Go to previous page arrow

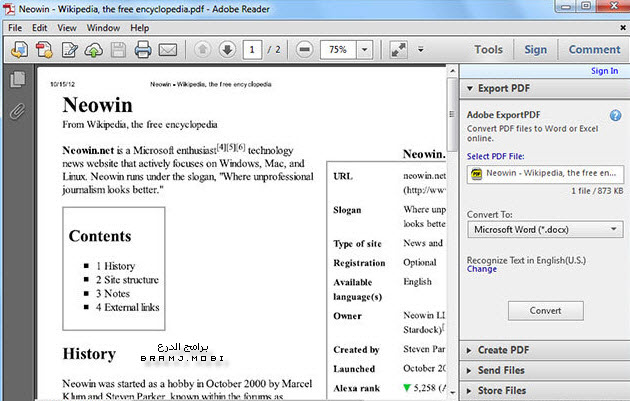[201, 49]
